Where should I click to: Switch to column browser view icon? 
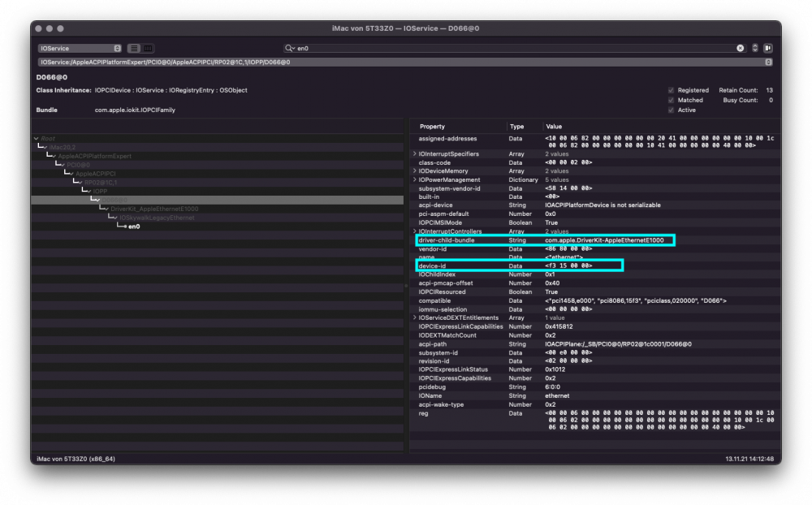(x=148, y=48)
